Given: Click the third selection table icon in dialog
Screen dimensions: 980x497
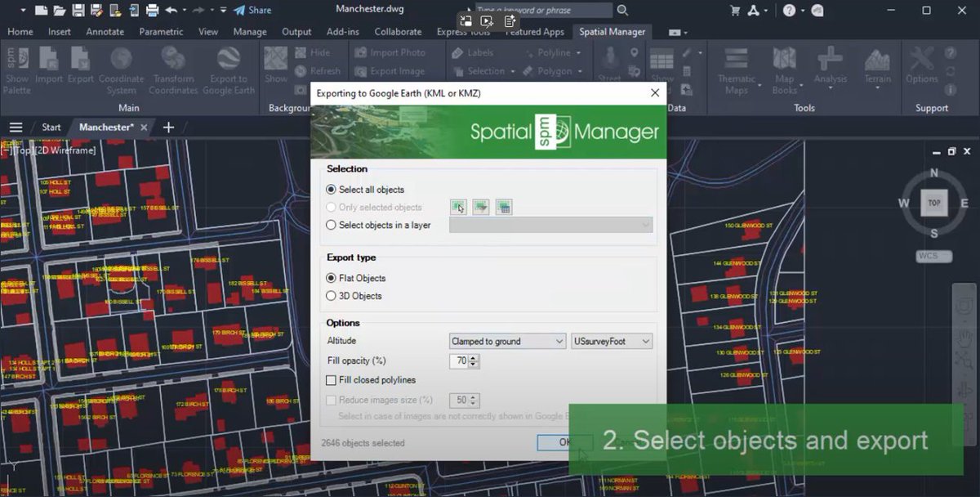Looking at the screenshot, I should click(504, 207).
